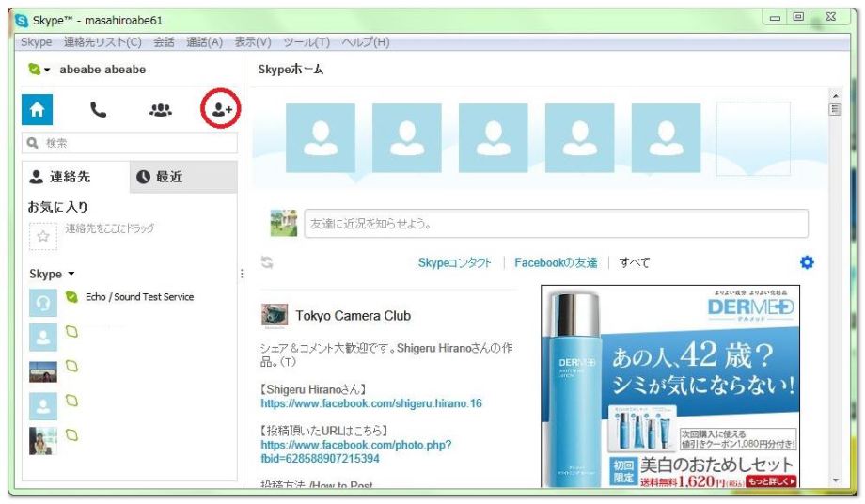Open the create group icon
Viewport: 865px width, 504px height.
tap(161, 110)
